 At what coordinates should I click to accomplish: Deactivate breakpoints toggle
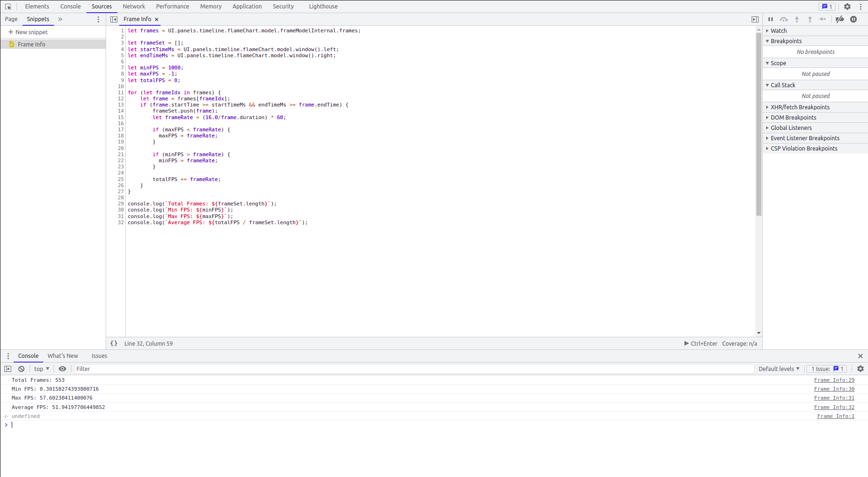[x=840, y=19]
